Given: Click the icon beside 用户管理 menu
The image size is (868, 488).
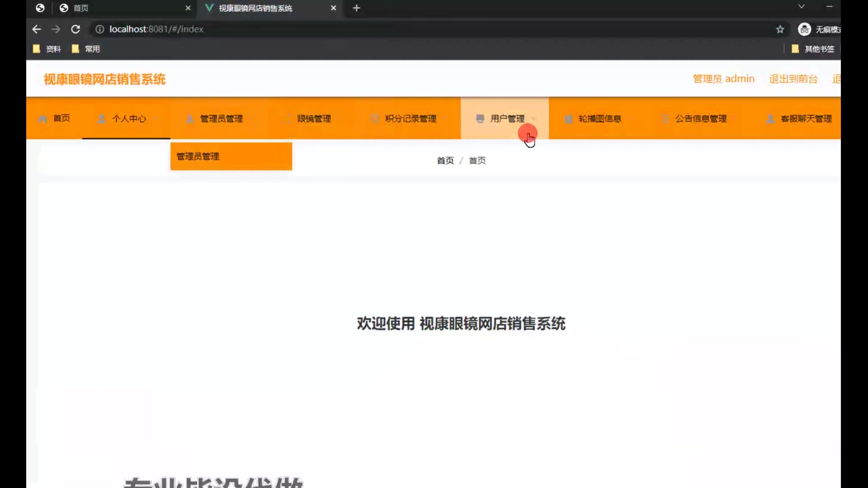Looking at the screenshot, I should pos(480,118).
